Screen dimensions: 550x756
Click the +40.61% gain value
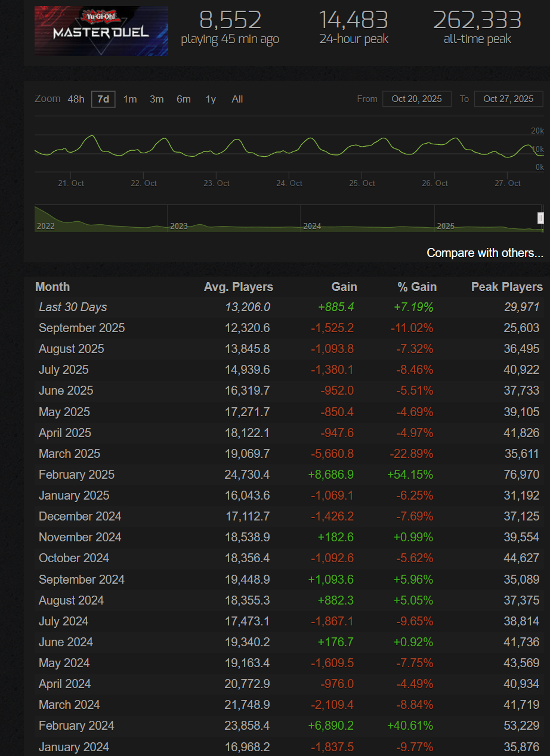pyautogui.click(x=409, y=726)
